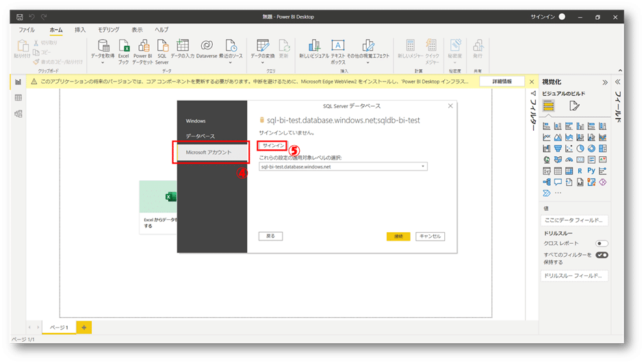
Task: Select Microsoft アカウント authentication option
Action: tap(212, 152)
